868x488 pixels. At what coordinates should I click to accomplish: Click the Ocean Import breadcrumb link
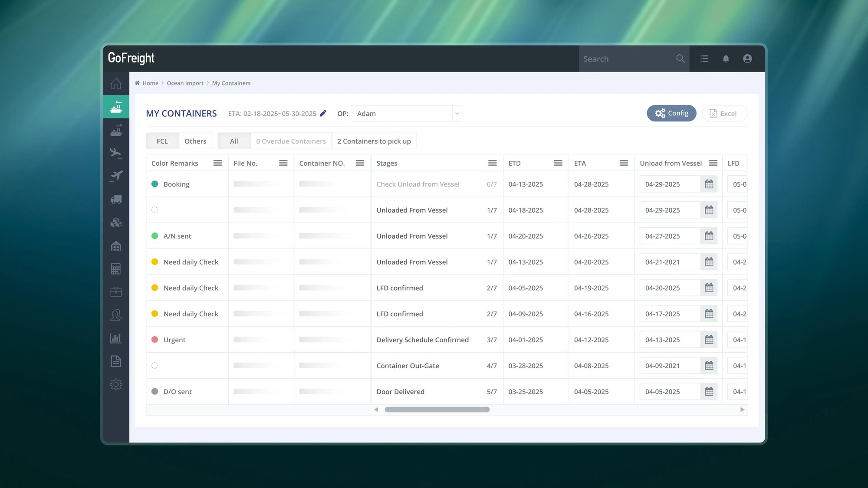coord(185,83)
